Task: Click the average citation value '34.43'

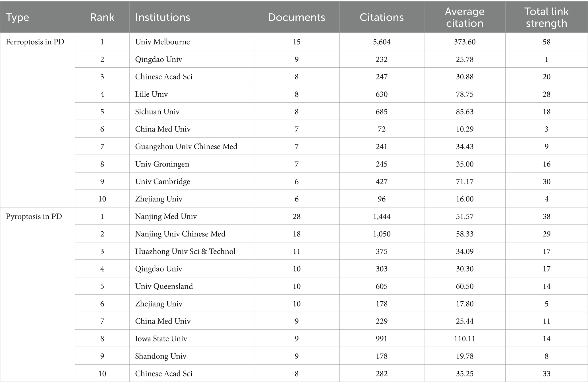Action: (x=465, y=147)
